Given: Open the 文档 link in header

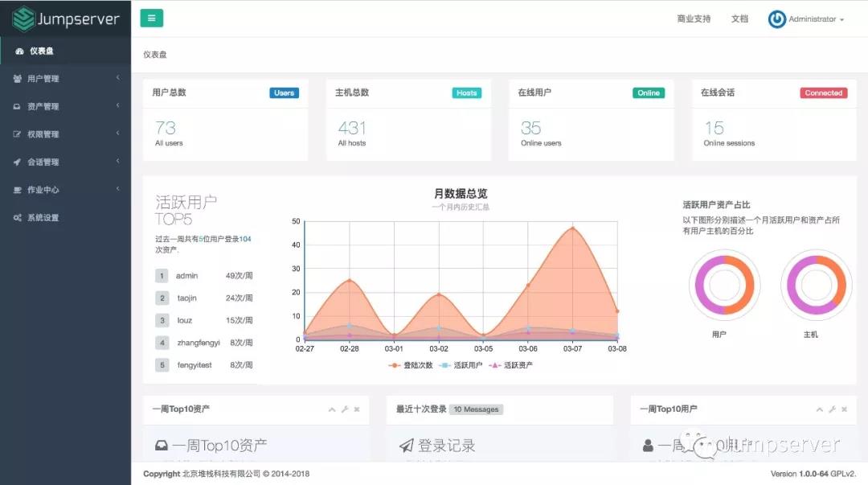Looking at the screenshot, I should click(x=739, y=19).
